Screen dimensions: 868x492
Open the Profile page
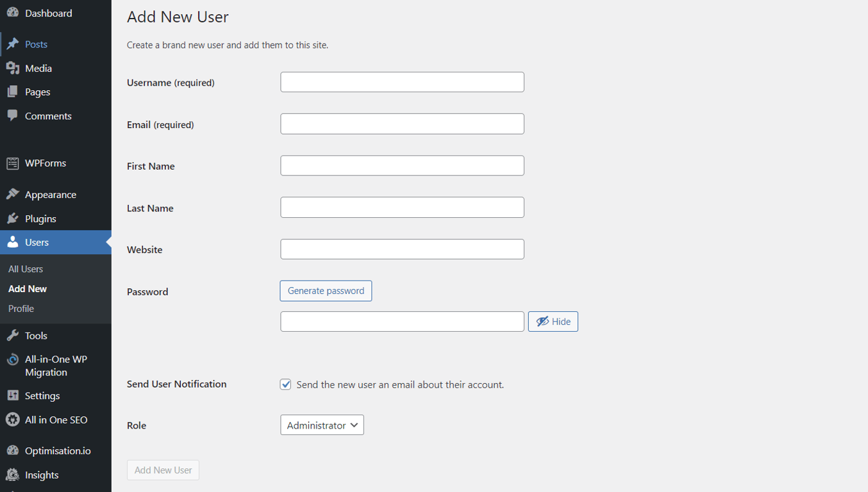(21, 308)
